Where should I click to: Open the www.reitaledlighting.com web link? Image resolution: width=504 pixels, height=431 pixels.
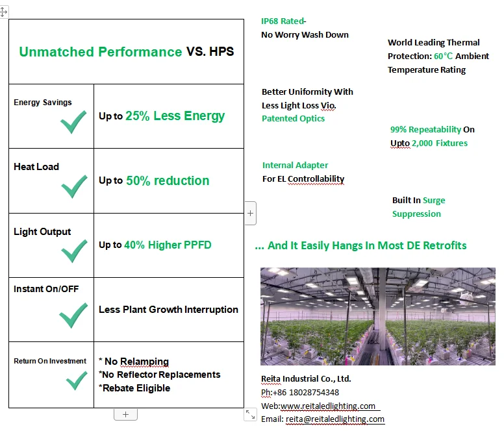(328, 406)
